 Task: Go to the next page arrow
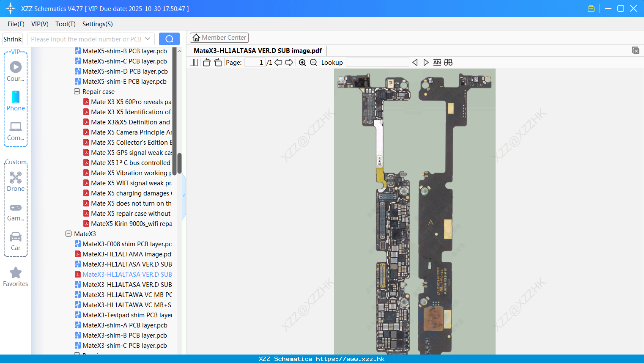pyautogui.click(x=289, y=63)
